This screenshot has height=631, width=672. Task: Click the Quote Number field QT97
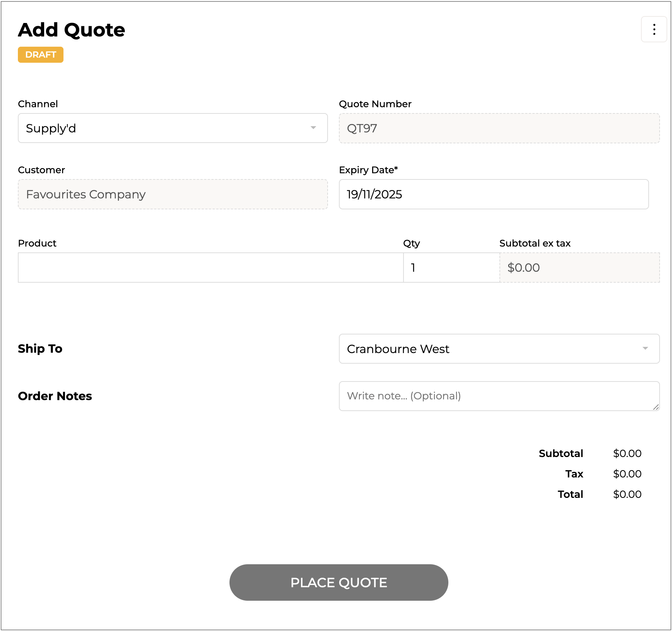(499, 128)
